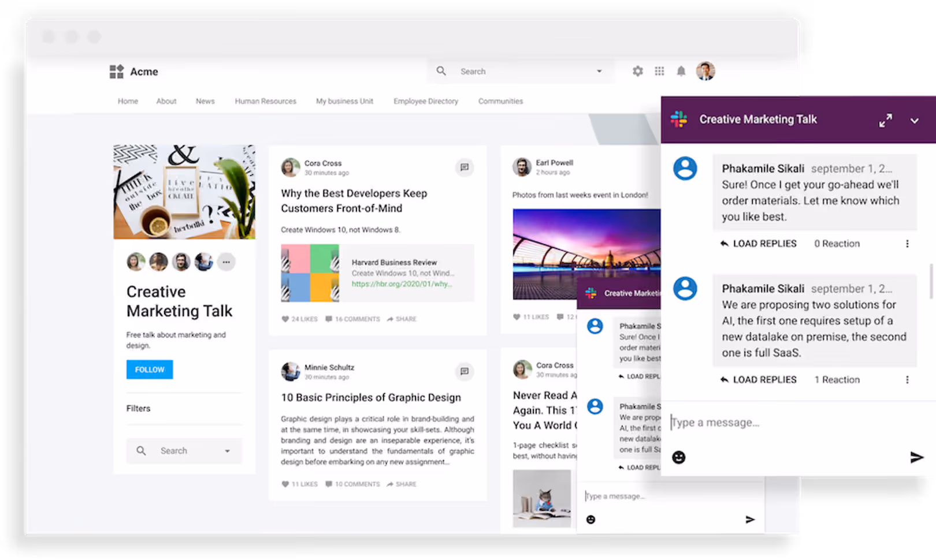The width and height of the screenshot is (936, 560).
Task: Open the user profile avatar
Action: pos(705,71)
